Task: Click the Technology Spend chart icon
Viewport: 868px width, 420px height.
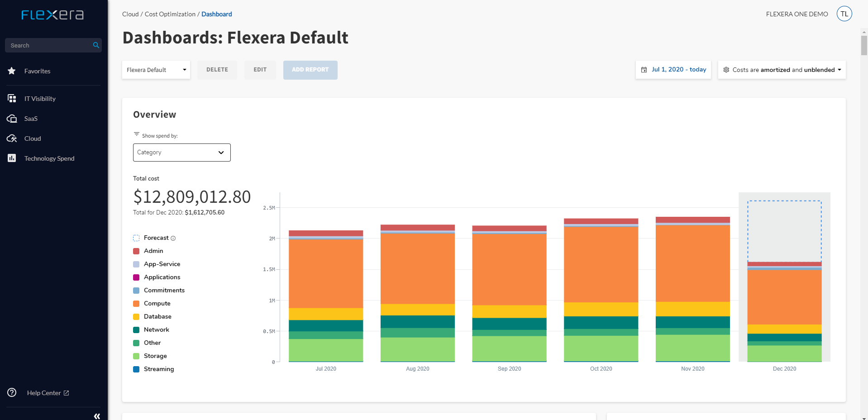Action: point(12,158)
